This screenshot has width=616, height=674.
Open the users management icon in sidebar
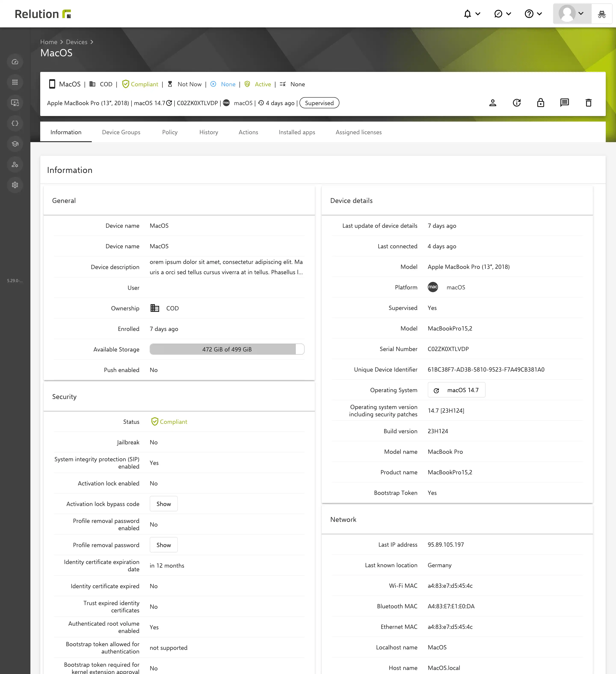click(15, 165)
